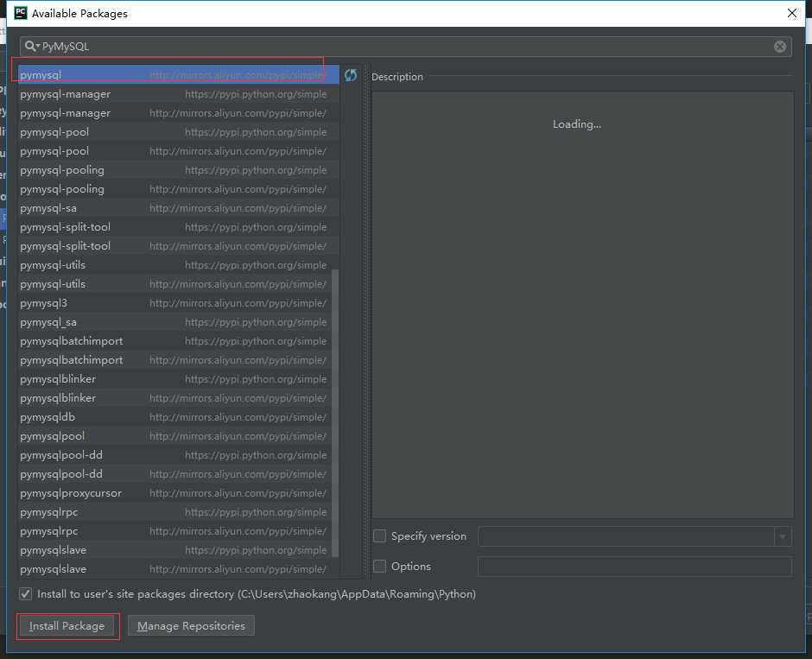Viewport: 812px width, 659px height.
Task: Select pymysql-pooling from pypi.python.org
Action: click(179, 170)
